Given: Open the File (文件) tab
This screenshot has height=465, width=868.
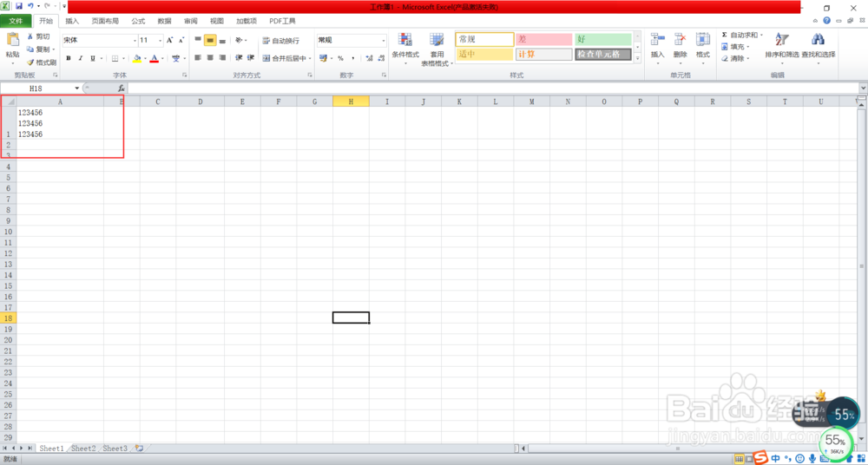Looking at the screenshot, I should [16, 21].
